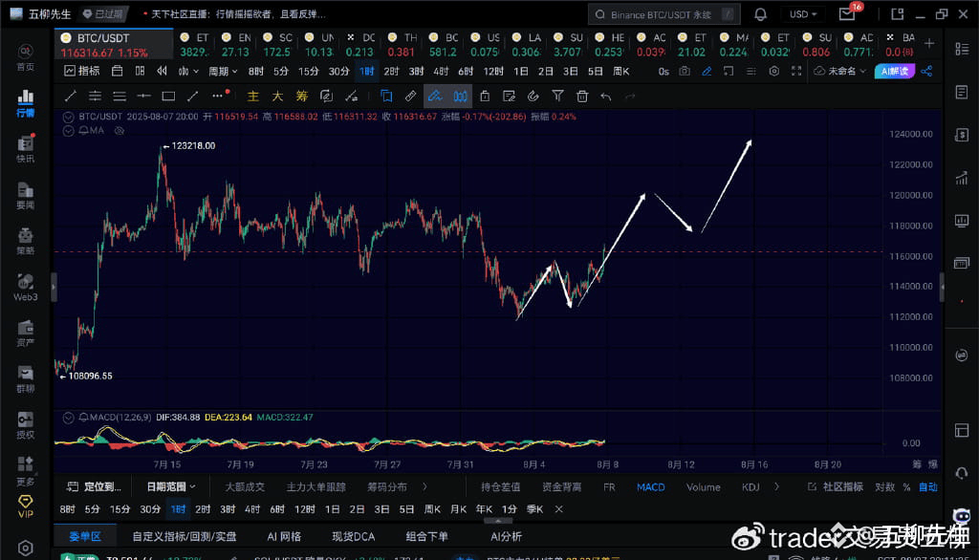Viewport: 979px width, 560px height.
Task: Open the 未命名 layout dropdown
Action: click(x=839, y=71)
